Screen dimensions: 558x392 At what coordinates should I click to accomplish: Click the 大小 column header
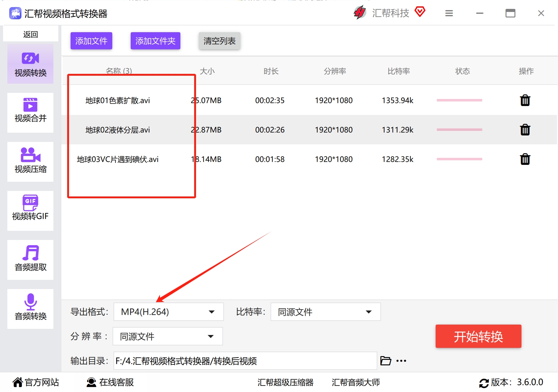pyautogui.click(x=207, y=71)
